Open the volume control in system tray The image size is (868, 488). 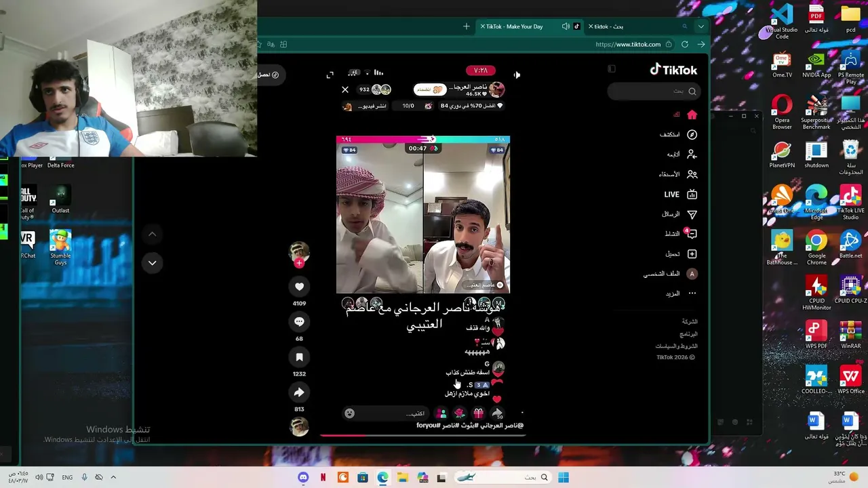point(39,477)
